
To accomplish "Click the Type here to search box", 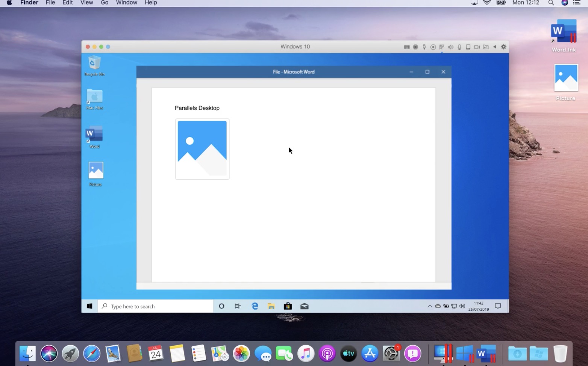I will coord(156,306).
